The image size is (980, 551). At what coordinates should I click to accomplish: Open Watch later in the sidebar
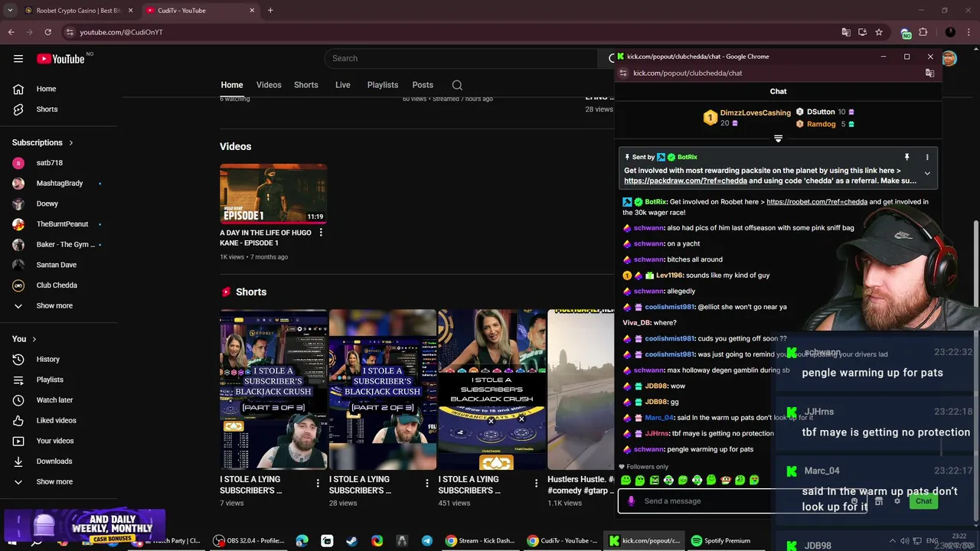[54, 399]
